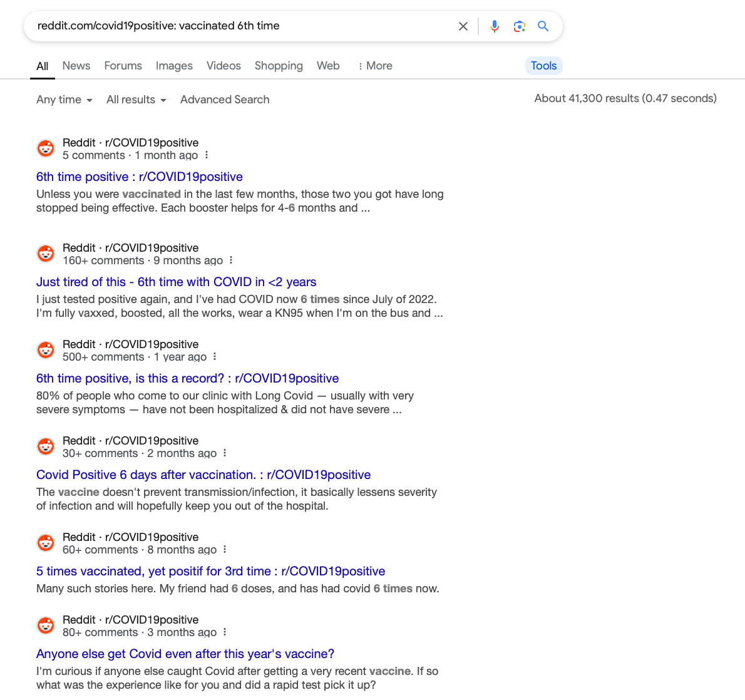Open three-dot options for 60+ comments result
Screen dimensions: 745x700
(225, 550)
